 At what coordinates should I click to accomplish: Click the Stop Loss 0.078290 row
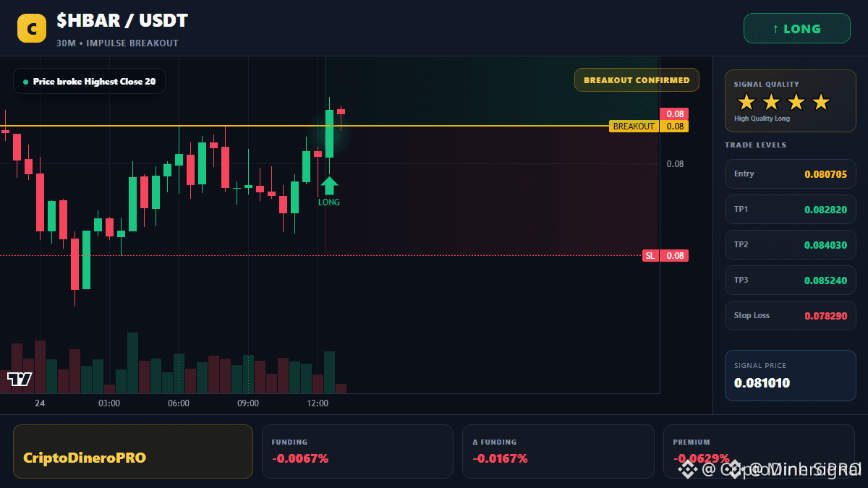[791, 315]
